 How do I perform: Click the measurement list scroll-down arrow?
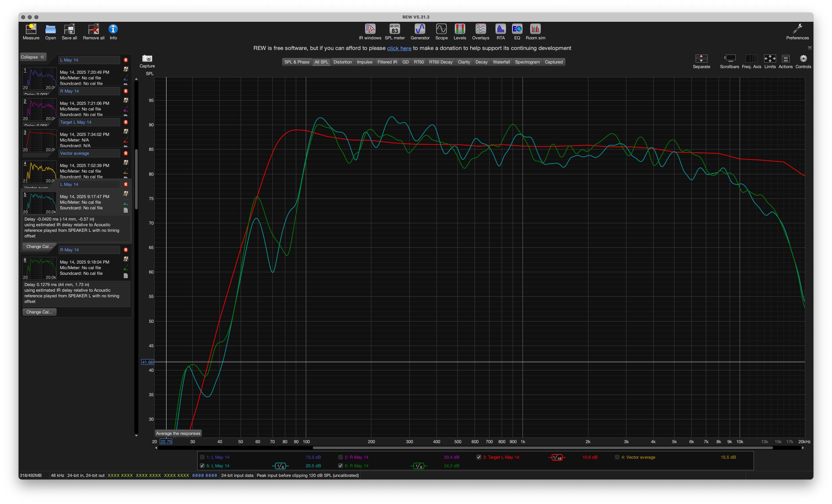[136, 436]
